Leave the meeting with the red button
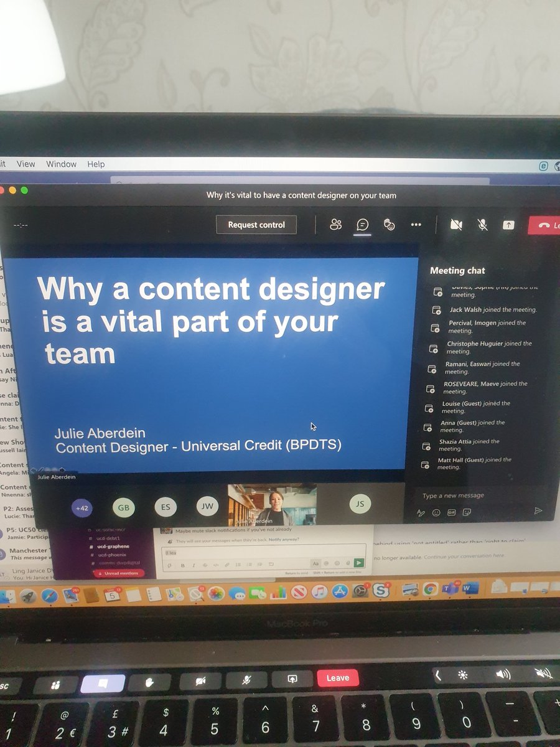This screenshot has height=747, width=560. tap(544, 225)
